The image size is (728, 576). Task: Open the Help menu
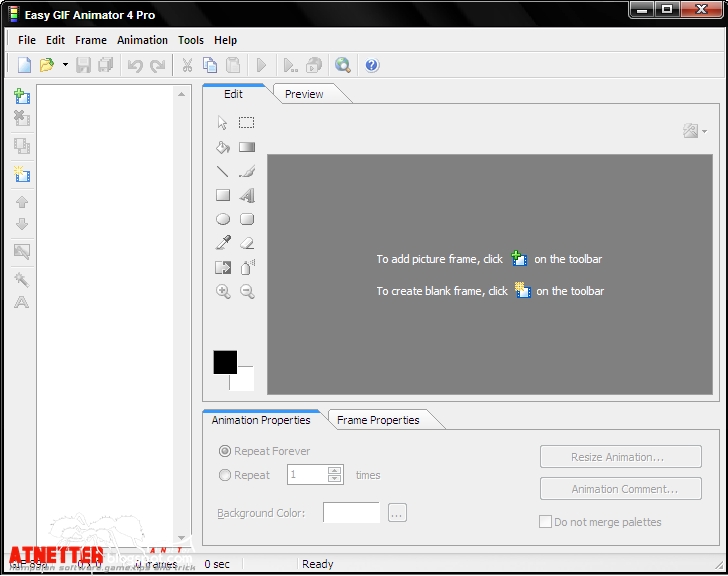226,40
